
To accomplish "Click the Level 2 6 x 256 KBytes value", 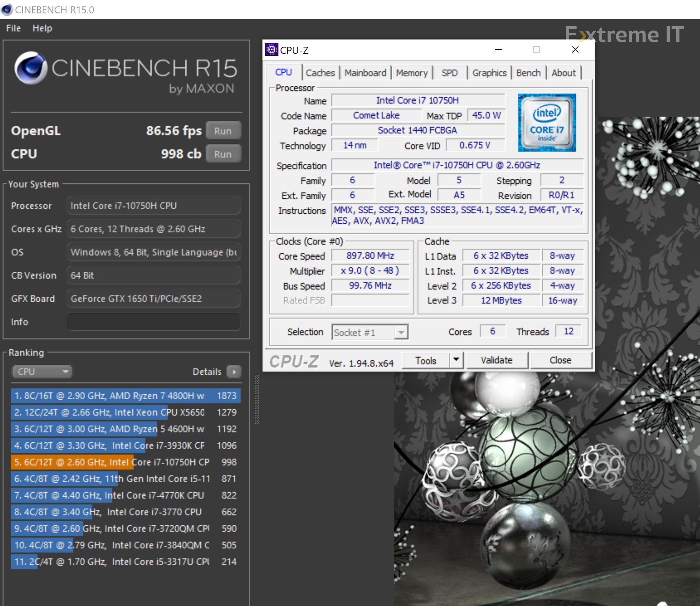I will [501, 285].
